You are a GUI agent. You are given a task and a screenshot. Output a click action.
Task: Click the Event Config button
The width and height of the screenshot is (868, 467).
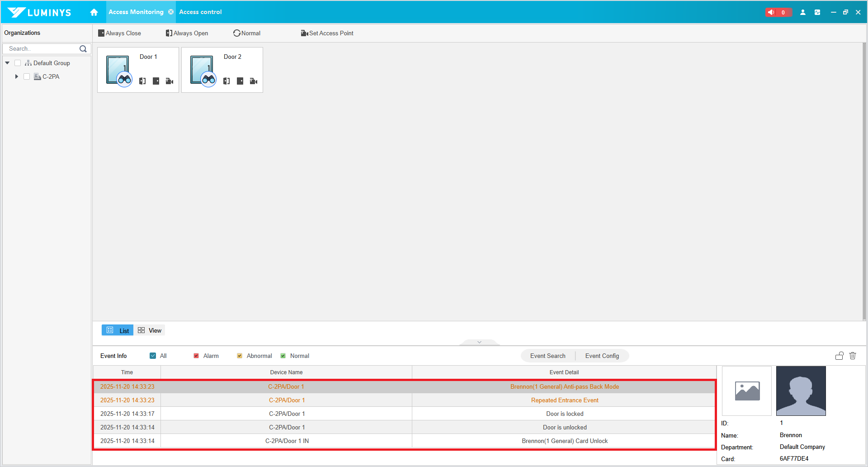click(602, 356)
